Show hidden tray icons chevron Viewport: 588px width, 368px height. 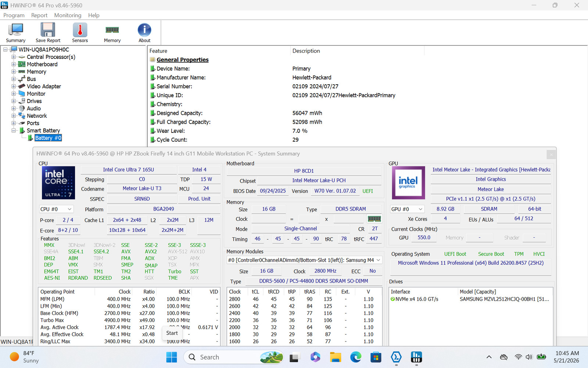tap(489, 357)
